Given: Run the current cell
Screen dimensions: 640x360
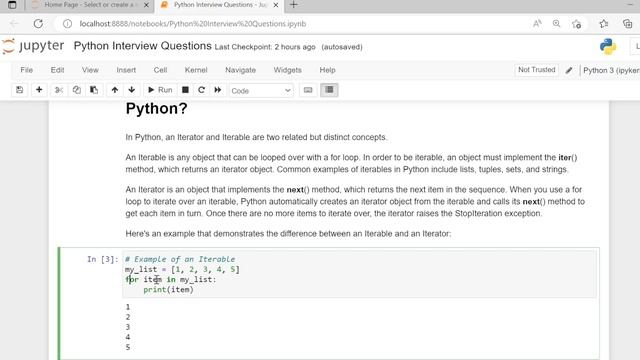Looking at the screenshot, I should click(160, 90).
